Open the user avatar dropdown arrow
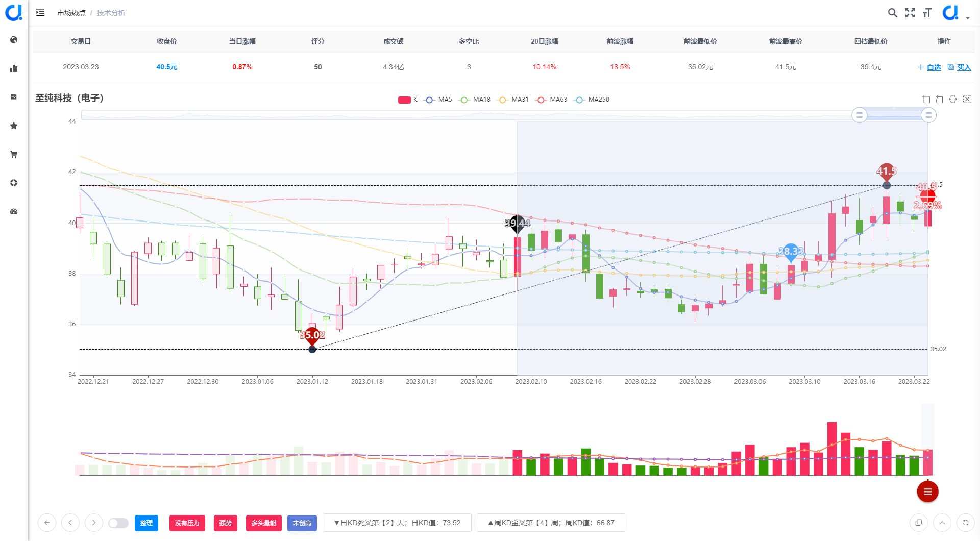The height and width of the screenshot is (541, 980). (x=968, y=18)
